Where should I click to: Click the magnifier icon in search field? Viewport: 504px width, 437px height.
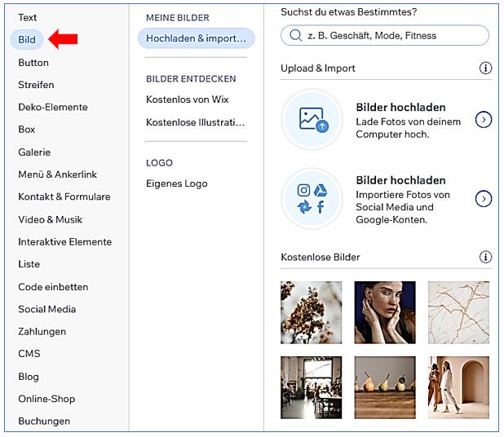(x=294, y=36)
